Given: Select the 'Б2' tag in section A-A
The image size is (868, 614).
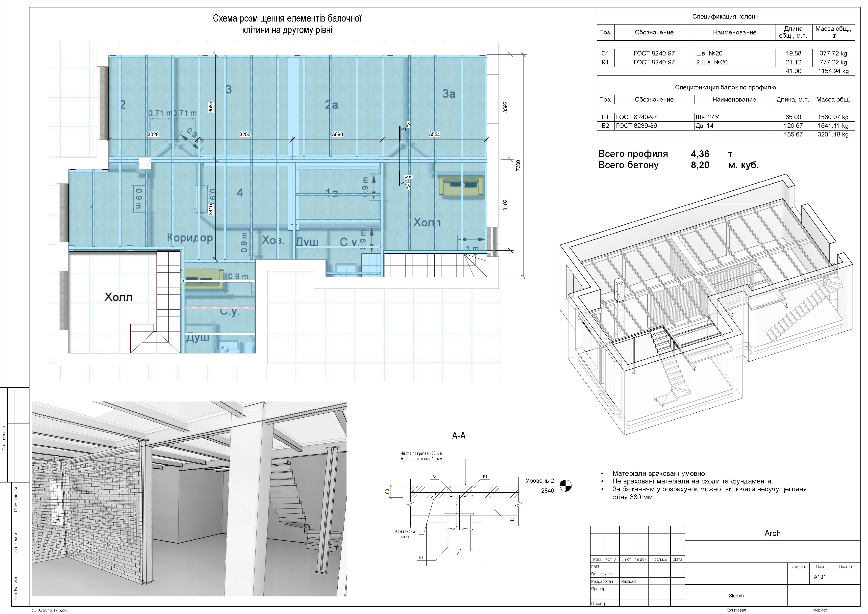Looking at the screenshot, I should coord(512,519).
